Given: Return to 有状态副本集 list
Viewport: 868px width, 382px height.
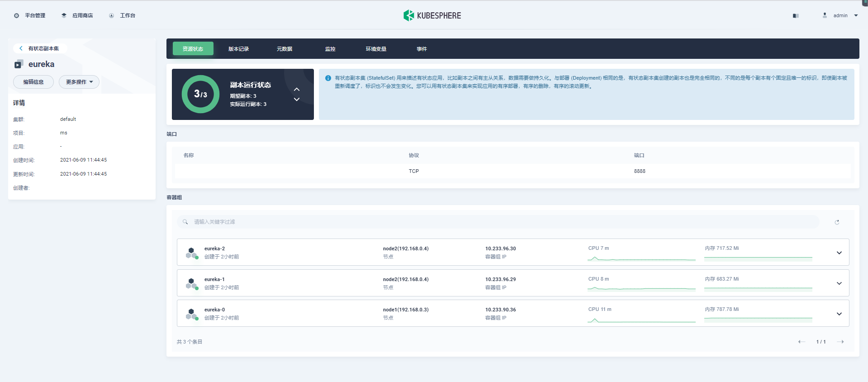Looking at the screenshot, I should (43, 48).
